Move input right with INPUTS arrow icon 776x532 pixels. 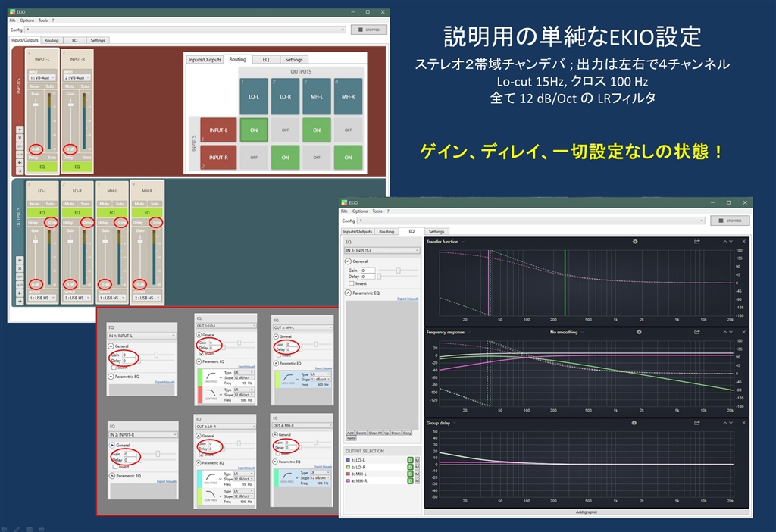[20, 171]
